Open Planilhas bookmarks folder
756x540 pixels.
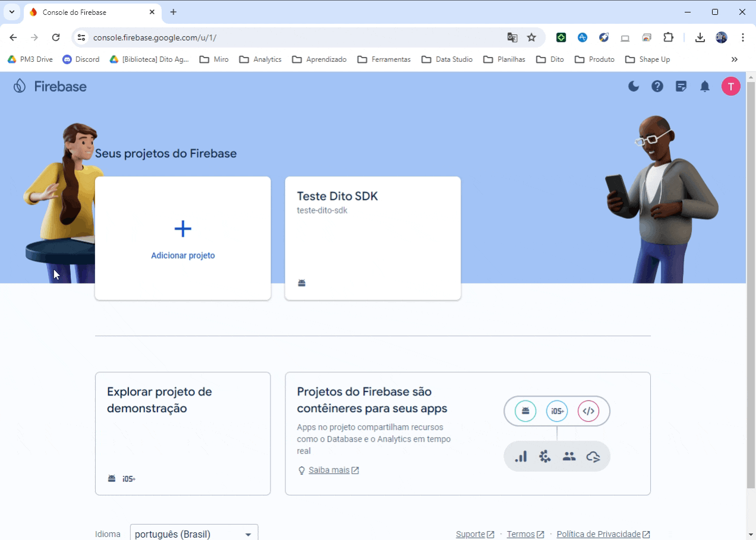click(x=505, y=59)
